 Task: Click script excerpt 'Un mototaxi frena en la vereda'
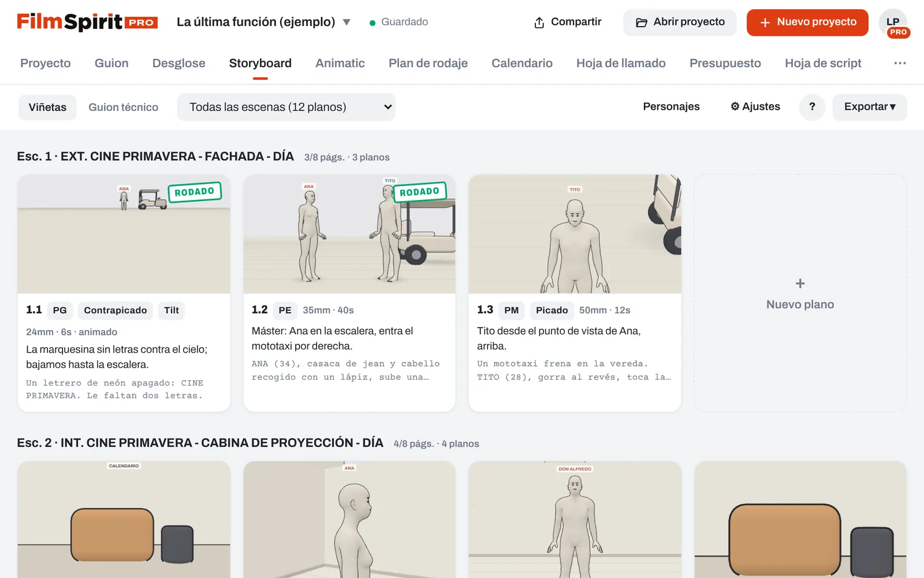(574, 370)
